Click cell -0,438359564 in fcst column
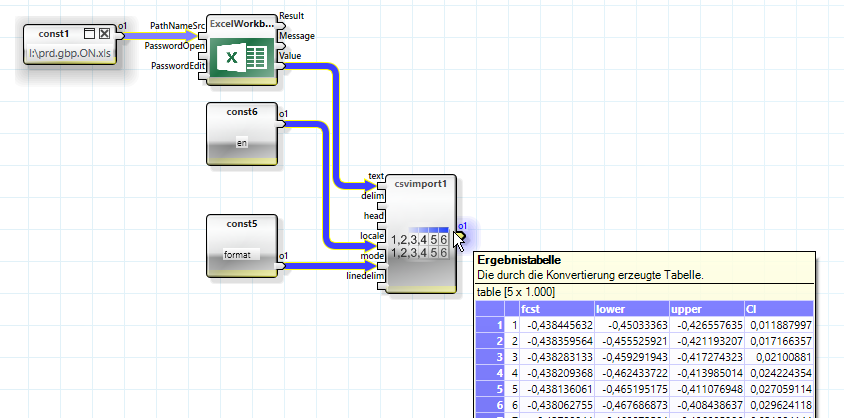Image resolution: width=844 pixels, height=418 pixels. [x=557, y=341]
